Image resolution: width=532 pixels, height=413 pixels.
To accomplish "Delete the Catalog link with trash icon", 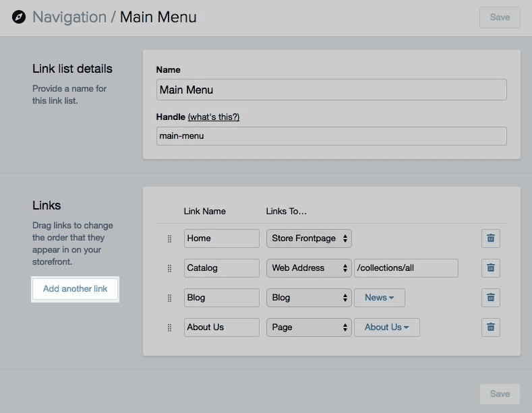I will pos(490,267).
